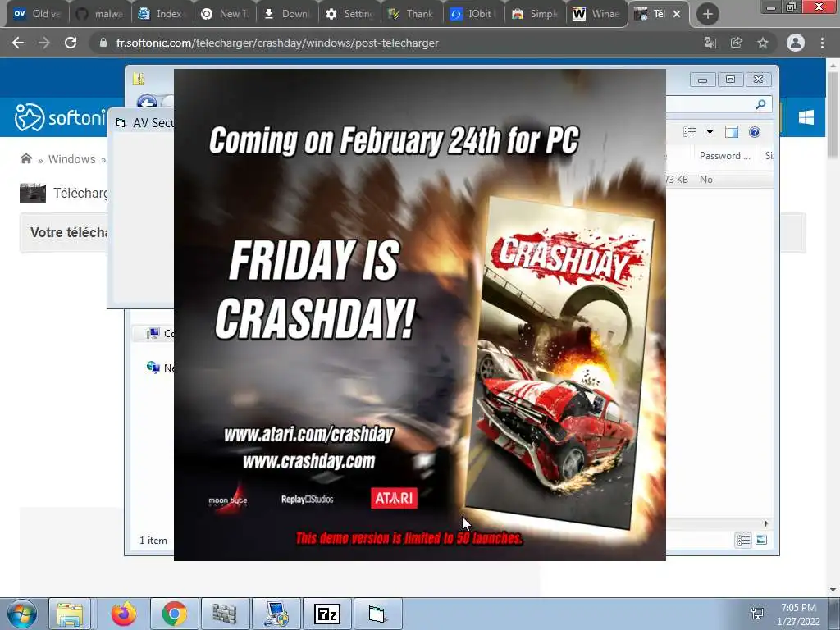Click the AV Secu window title icon
840x630 pixels.
pyautogui.click(x=121, y=123)
